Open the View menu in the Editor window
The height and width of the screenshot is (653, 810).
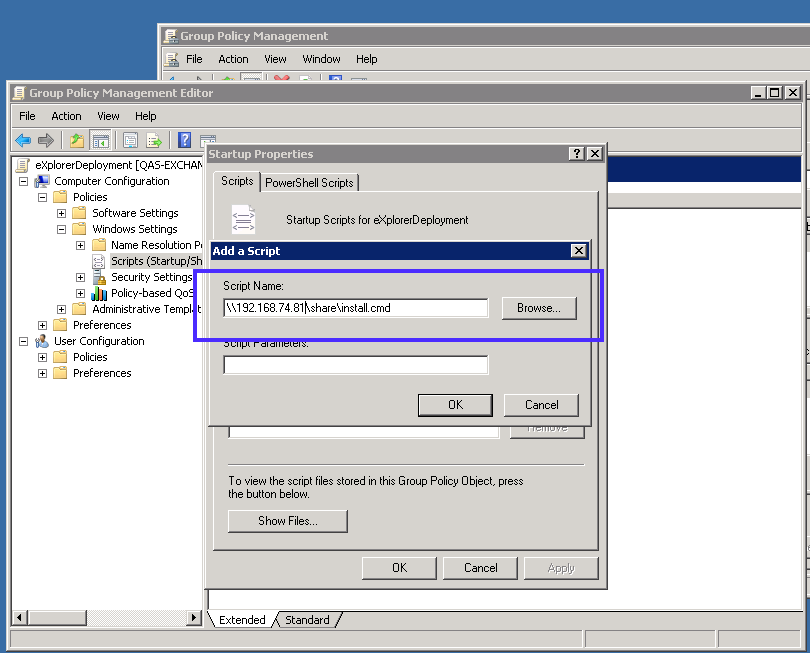point(108,116)
